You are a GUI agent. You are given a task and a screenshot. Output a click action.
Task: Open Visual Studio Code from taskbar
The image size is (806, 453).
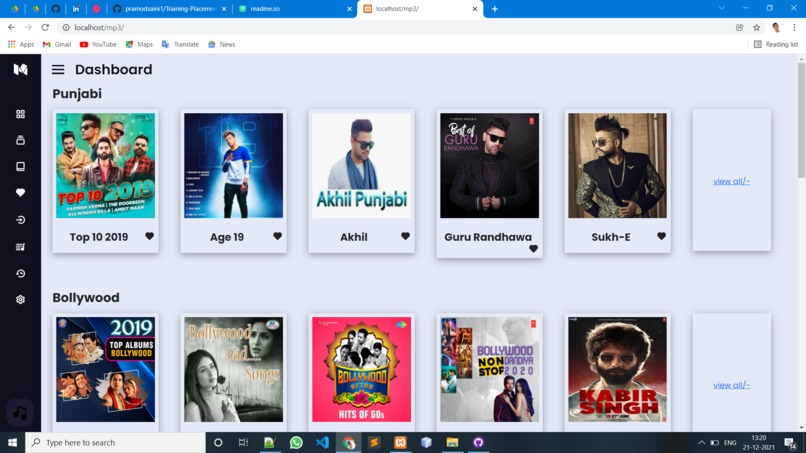coord(322,442)
